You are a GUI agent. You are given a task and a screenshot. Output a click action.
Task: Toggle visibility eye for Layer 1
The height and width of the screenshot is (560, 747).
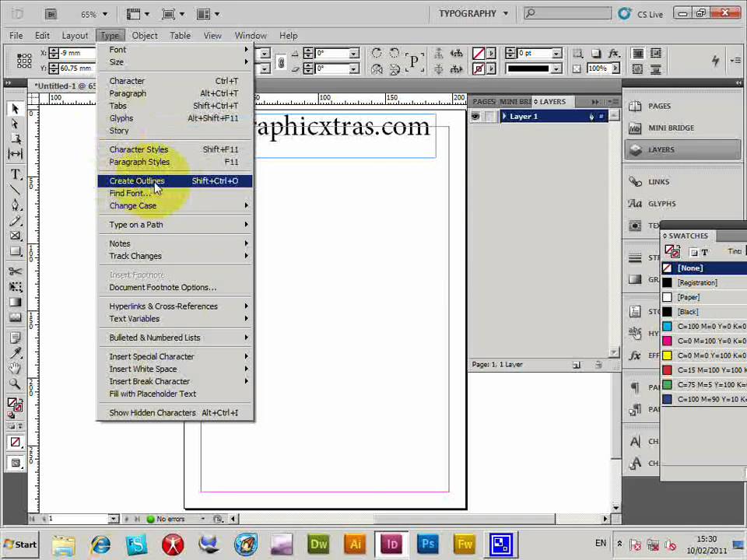coord(475,116)
